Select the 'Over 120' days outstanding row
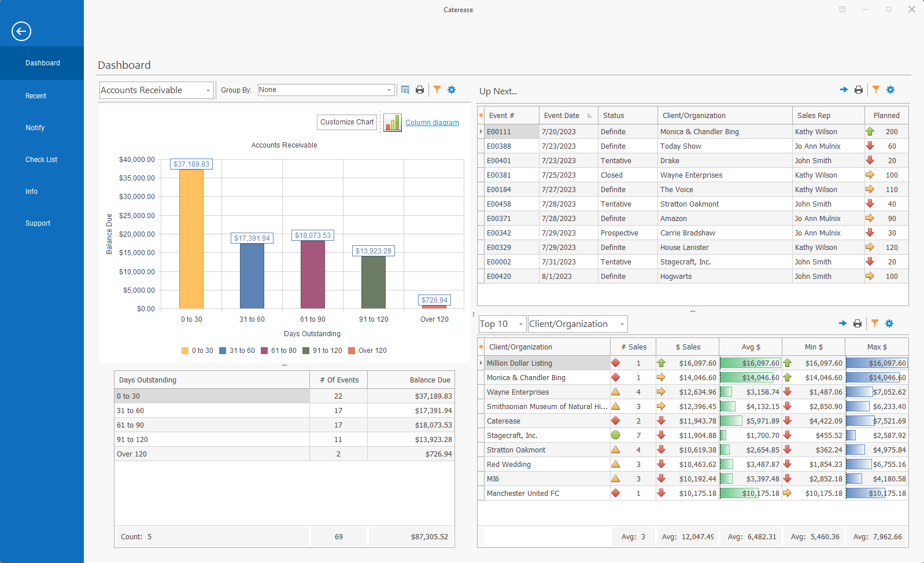The height and width of the screenshot is (563, 924). pos(284,454)
